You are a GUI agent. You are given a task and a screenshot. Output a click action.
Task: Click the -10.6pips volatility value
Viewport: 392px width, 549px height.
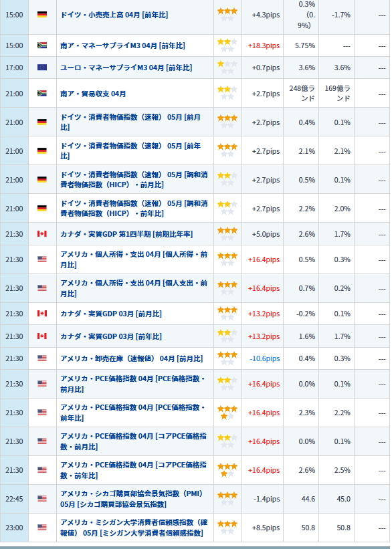[x=265, y=359]
